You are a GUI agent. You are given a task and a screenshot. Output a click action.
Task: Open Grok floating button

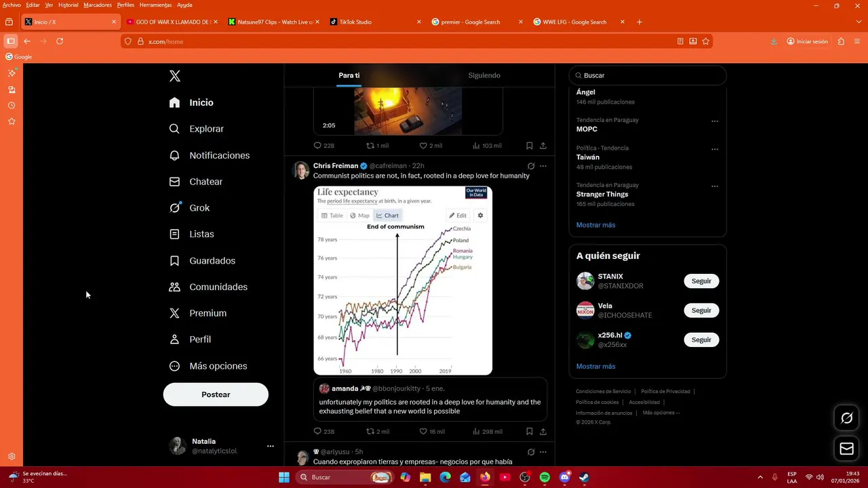click(846, 418)
